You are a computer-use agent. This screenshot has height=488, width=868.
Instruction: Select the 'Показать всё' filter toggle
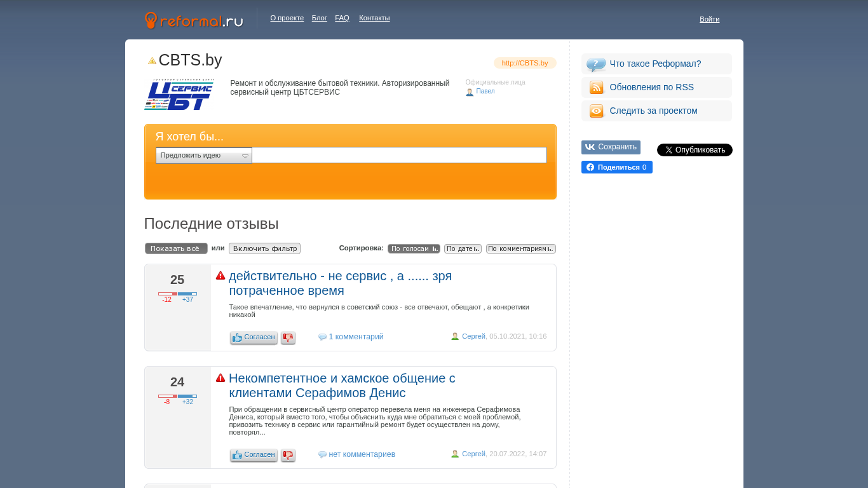pyautogui.click(x=176, y=248)
